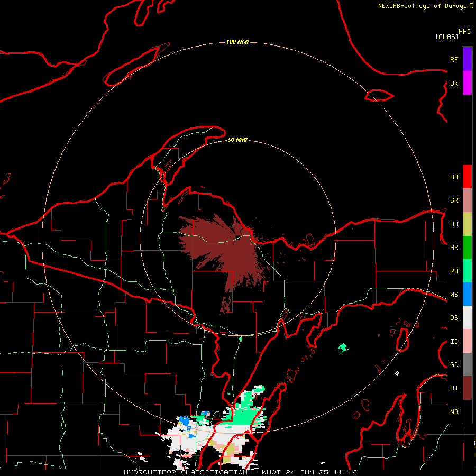Click the small green rain echo over the lake
Viewport: 476px width, 476px height.
[x=343, y=348]
